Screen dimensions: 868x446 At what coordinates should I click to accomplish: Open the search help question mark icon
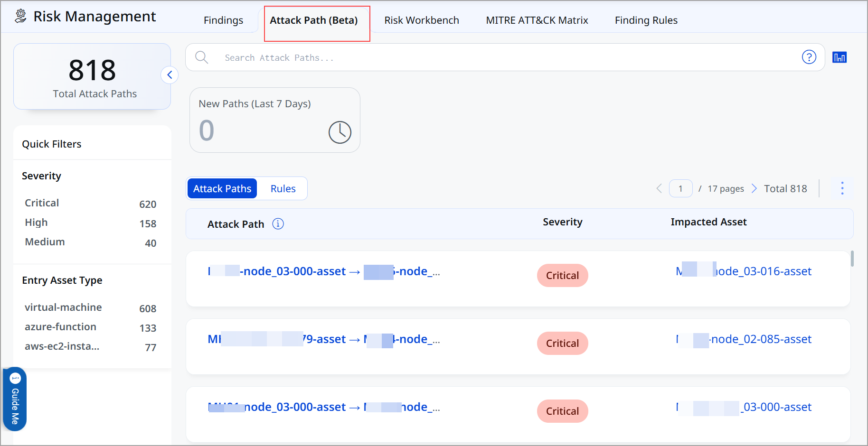point(809,57)
